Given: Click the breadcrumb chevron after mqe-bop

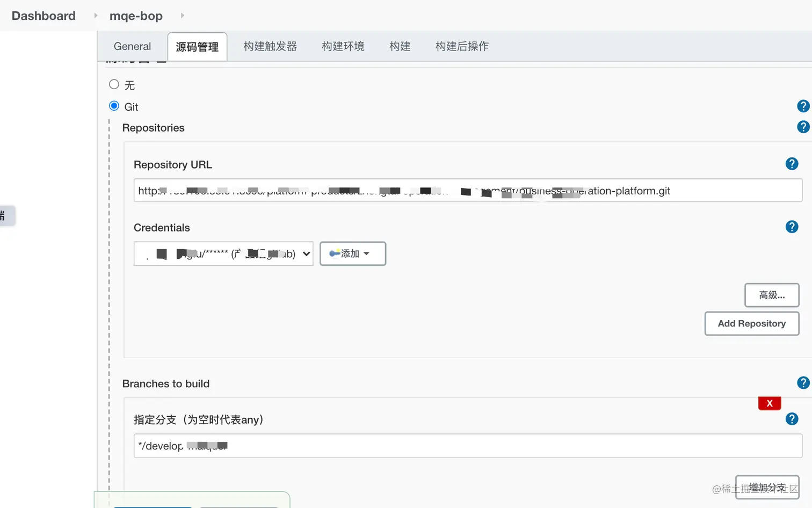Looking at the screenshot, I should 182,16.
